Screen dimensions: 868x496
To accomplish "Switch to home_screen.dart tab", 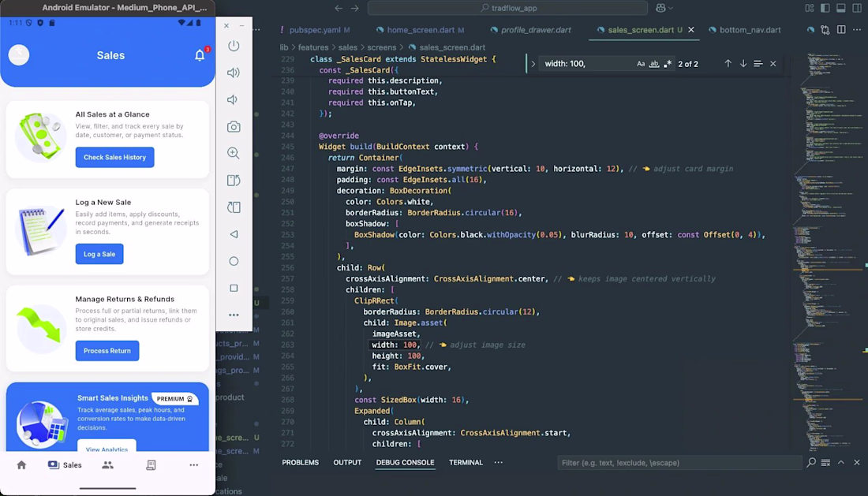I will (420, 30).
